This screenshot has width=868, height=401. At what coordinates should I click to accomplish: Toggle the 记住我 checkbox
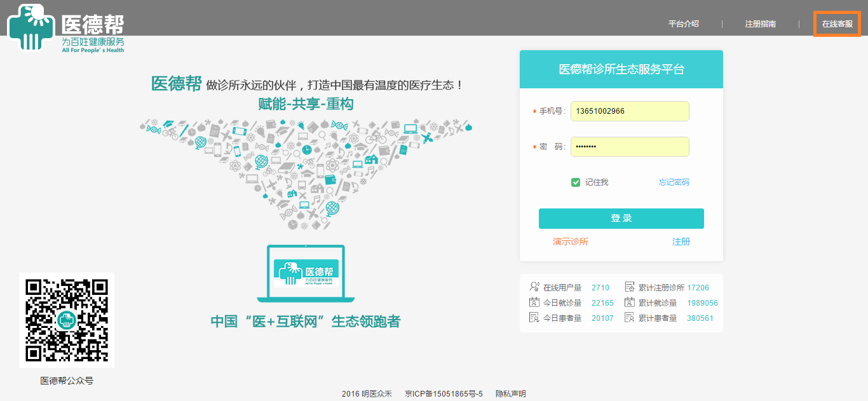[x=576, y=182]
